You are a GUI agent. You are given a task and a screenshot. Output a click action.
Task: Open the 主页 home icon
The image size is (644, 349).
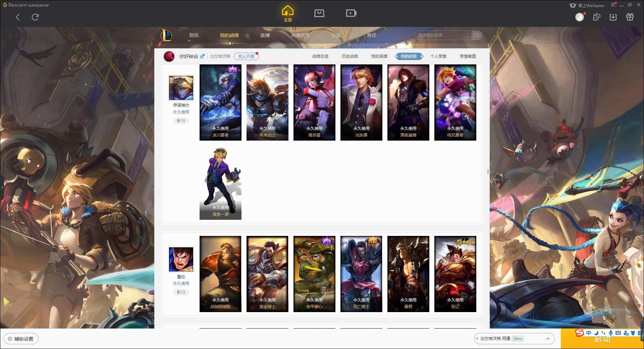pyautogui.click(x=288, y=14)
